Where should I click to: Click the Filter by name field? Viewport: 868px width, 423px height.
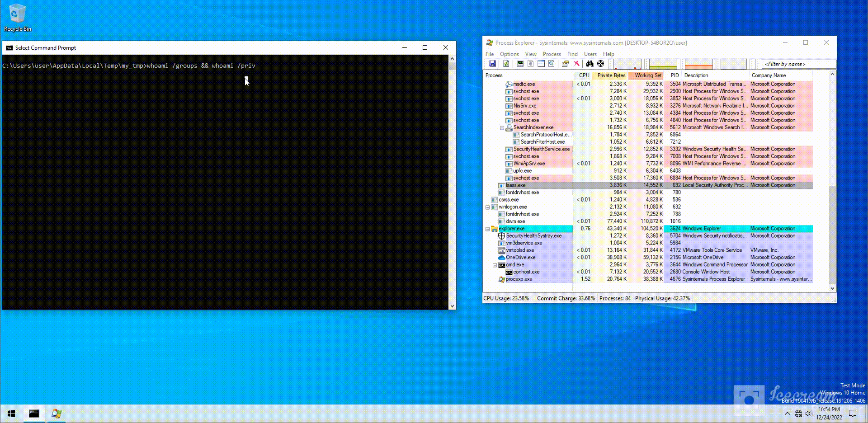click(x=799, y=64)
